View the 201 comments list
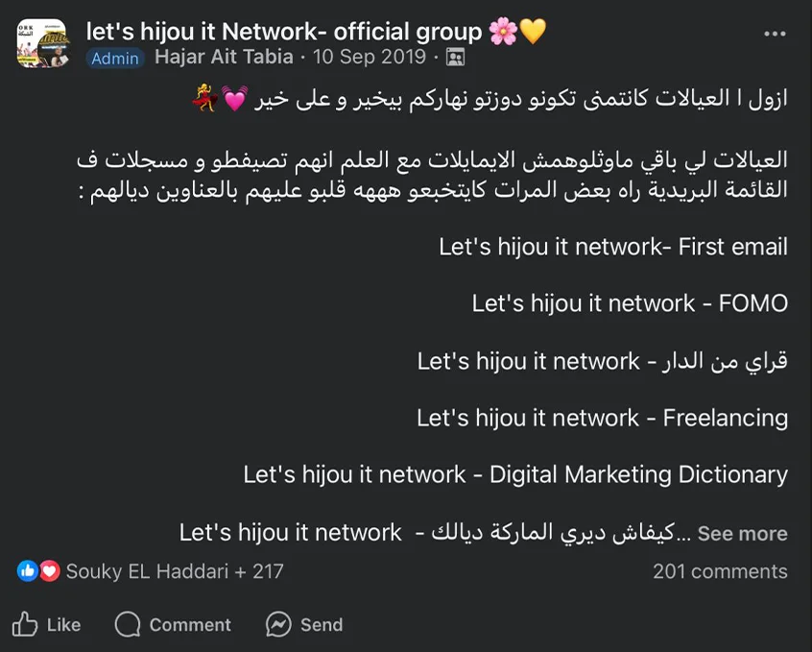Screen dimensions: 812x652 click(720, 571)
